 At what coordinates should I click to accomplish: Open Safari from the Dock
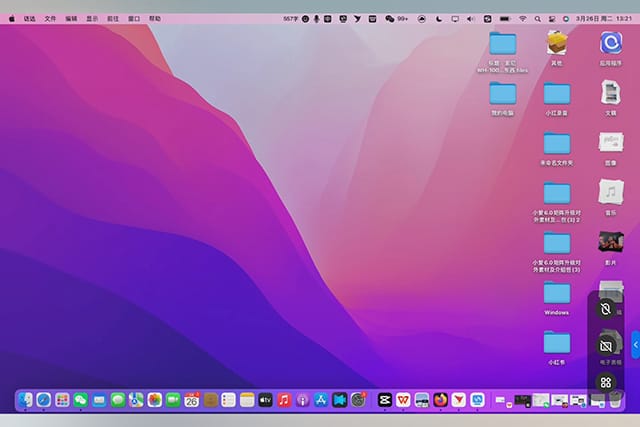coord(44,400)
